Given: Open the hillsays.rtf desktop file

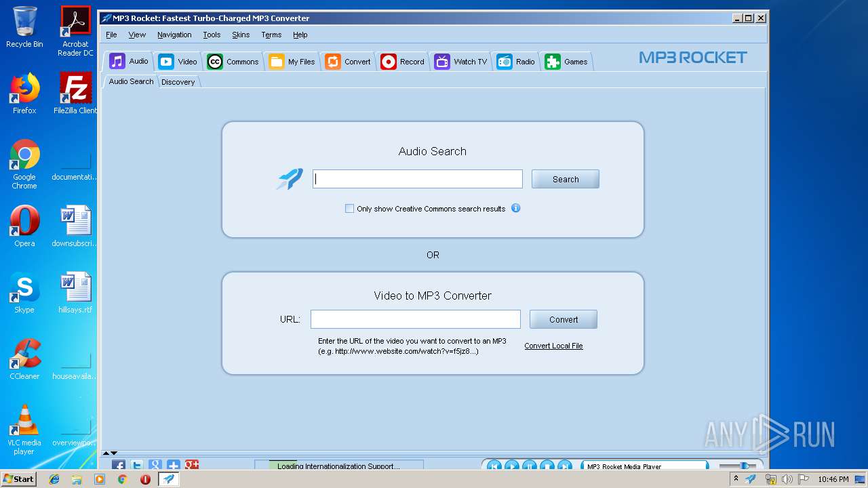Looking at the screenshot, I should coord(75,293).
